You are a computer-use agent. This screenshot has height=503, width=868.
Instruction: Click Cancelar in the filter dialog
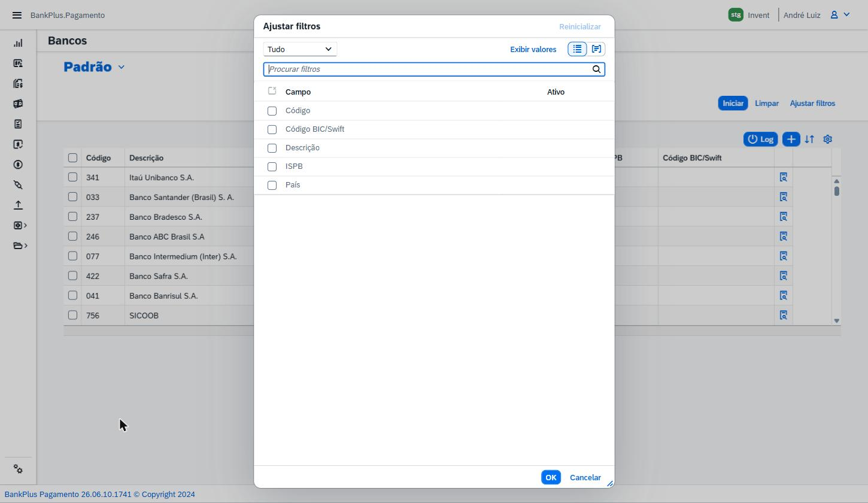(x=585, y=477)
